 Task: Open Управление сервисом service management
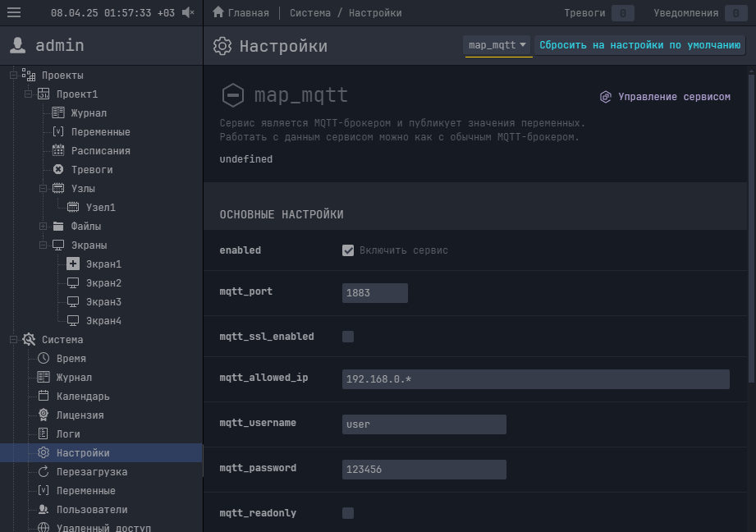click(665, 97)
